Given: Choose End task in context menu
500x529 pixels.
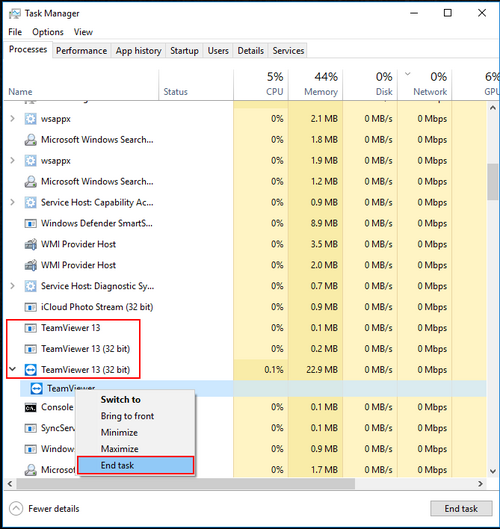Looking at the screenshot, I should [x=136, y=465].
